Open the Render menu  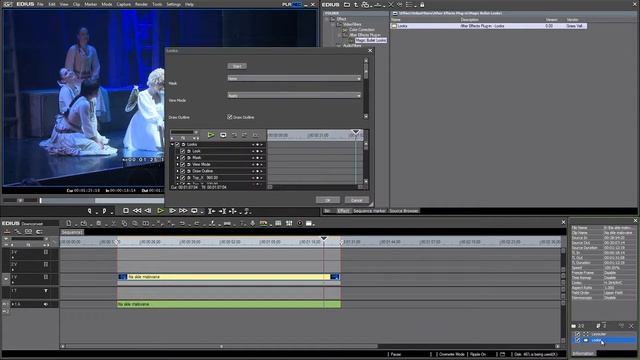141,4
